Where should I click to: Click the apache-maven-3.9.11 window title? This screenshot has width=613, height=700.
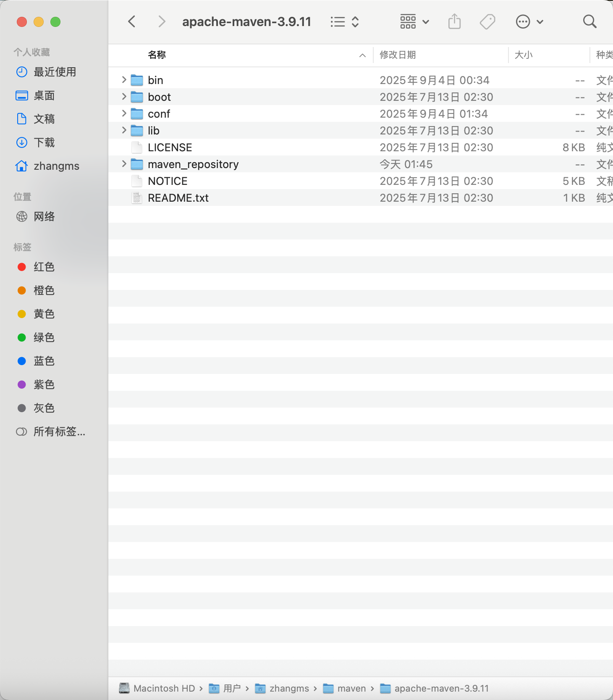pos(246,21)
